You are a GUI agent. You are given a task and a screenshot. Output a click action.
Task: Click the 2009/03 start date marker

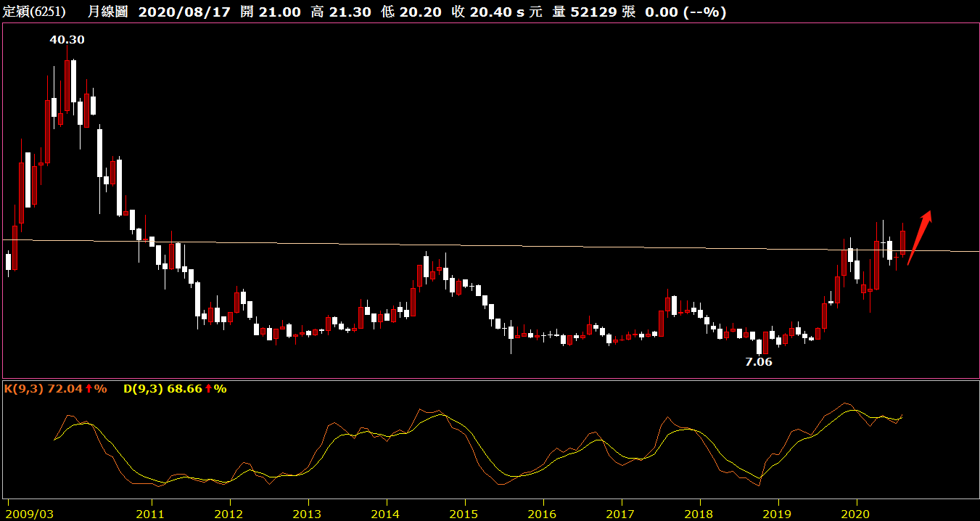[x=29, y=514]
